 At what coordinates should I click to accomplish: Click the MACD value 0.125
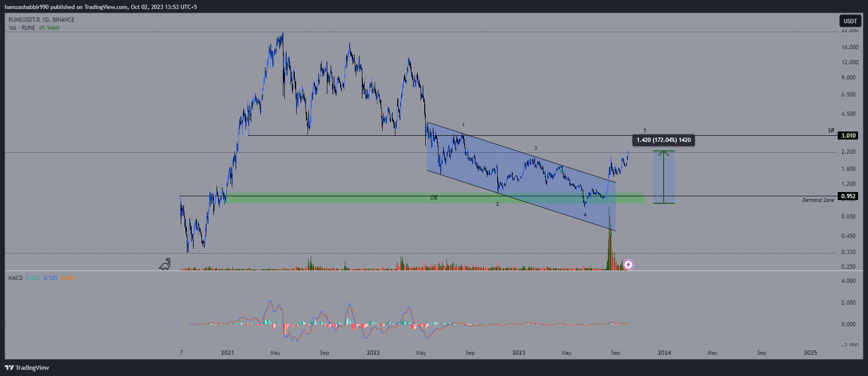point(51,278)
